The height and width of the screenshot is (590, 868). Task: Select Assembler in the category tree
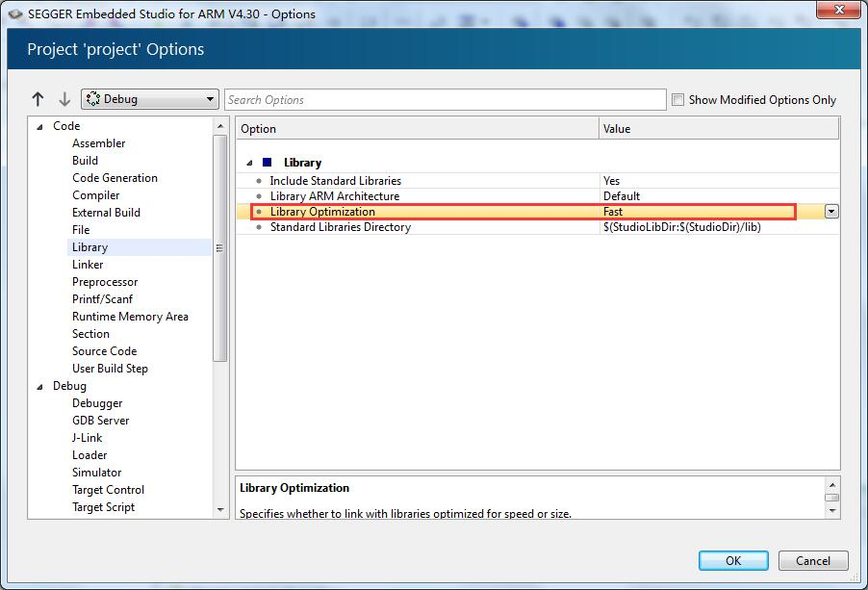coord(98,143)
